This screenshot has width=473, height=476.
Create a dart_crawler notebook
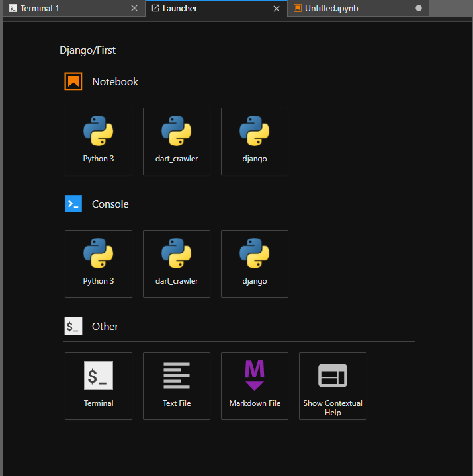pos(177,141)
